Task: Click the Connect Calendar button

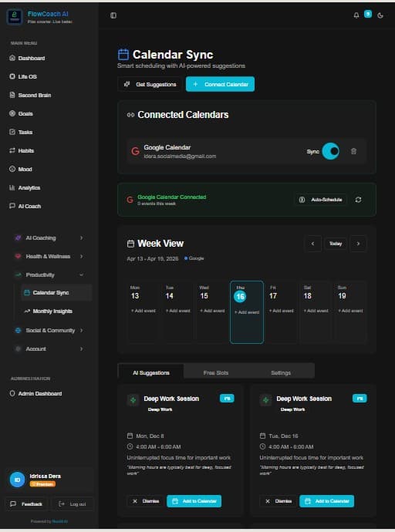Action: coord(220,84)
